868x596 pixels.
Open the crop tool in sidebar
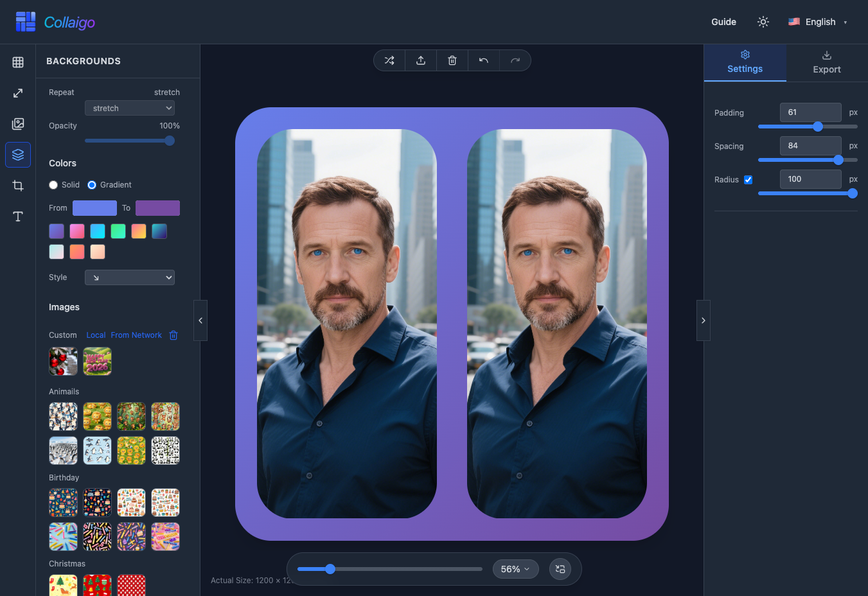click(18, 186)
